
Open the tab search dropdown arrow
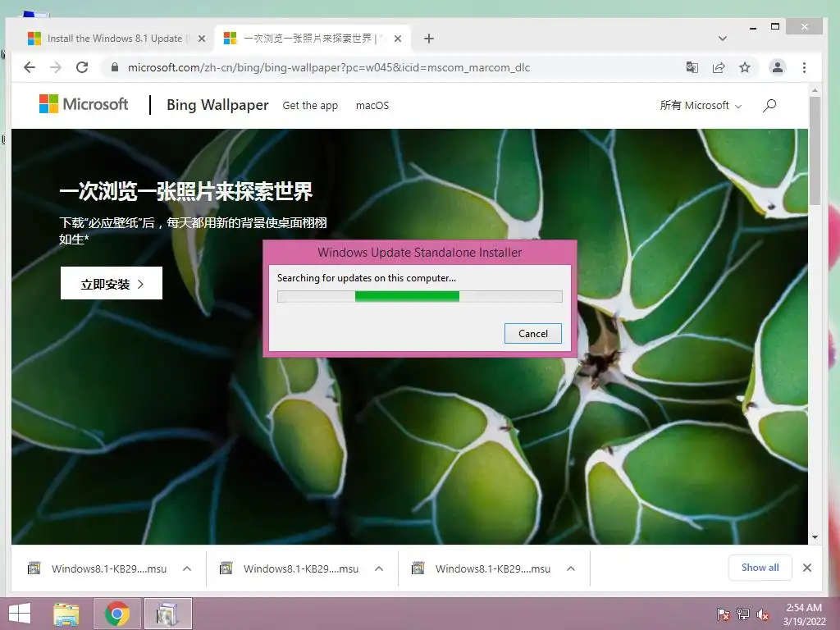pyautogui.click(x=723, y=39)
